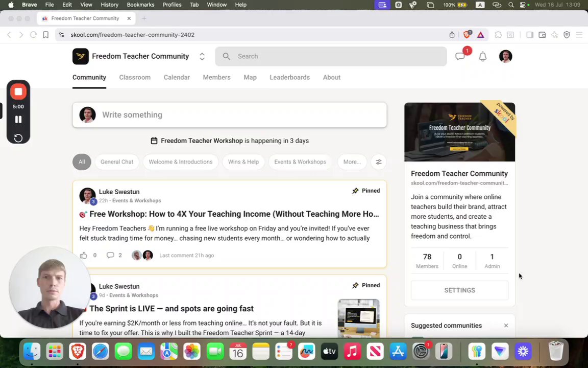Image resolution: width=588 pixels, height=368 pixels.
Task: Reload the current page
Action: point(33,35)
